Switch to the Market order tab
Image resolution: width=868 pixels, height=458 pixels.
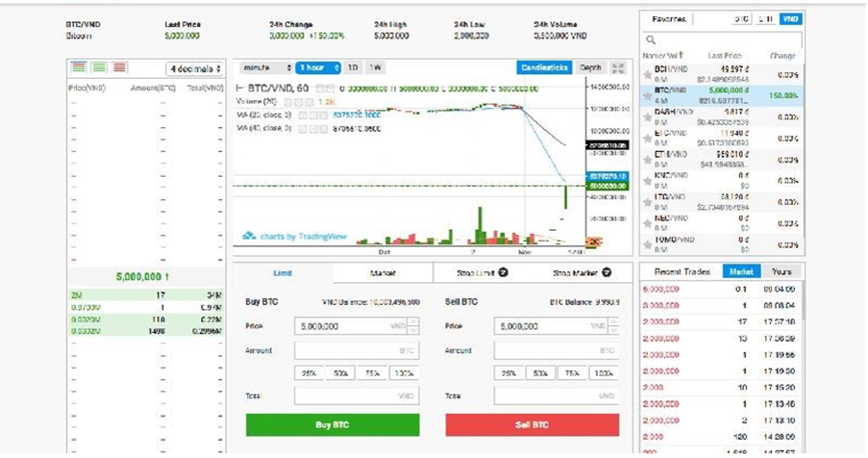click(383, 273)
